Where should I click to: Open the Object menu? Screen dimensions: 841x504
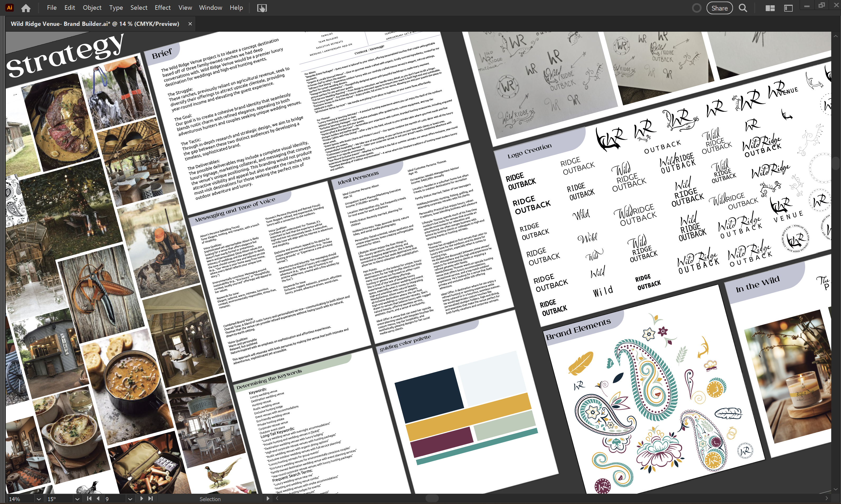click(92, 7)
